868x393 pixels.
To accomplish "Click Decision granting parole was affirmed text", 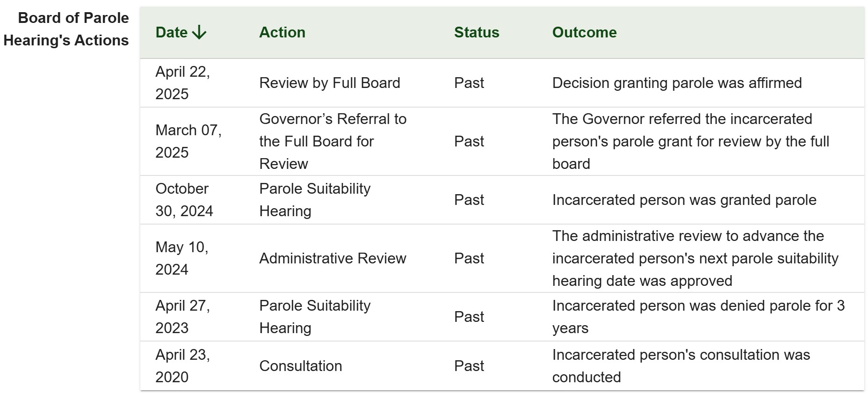I will click(x=677, y=83).
